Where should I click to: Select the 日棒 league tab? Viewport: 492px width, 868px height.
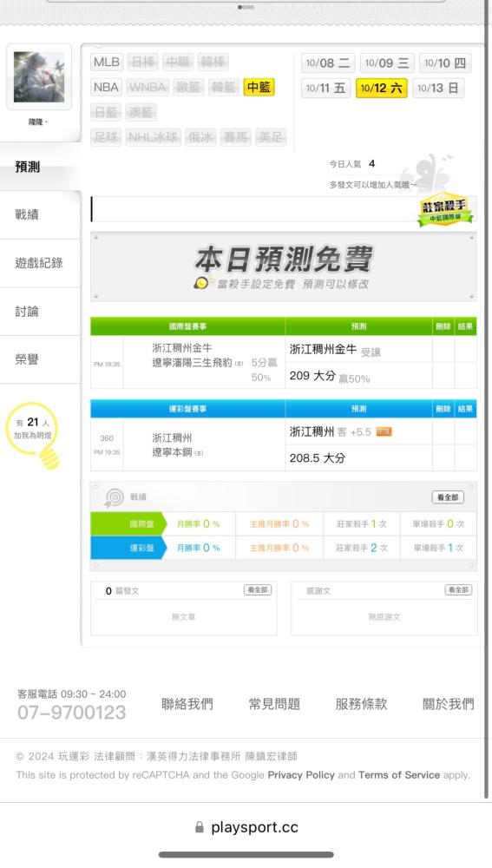point(143,62)
